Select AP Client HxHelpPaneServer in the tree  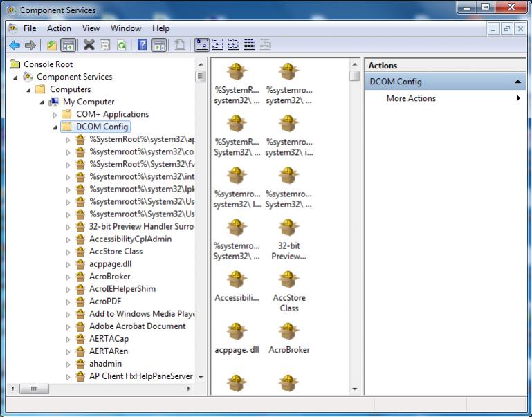141,376
